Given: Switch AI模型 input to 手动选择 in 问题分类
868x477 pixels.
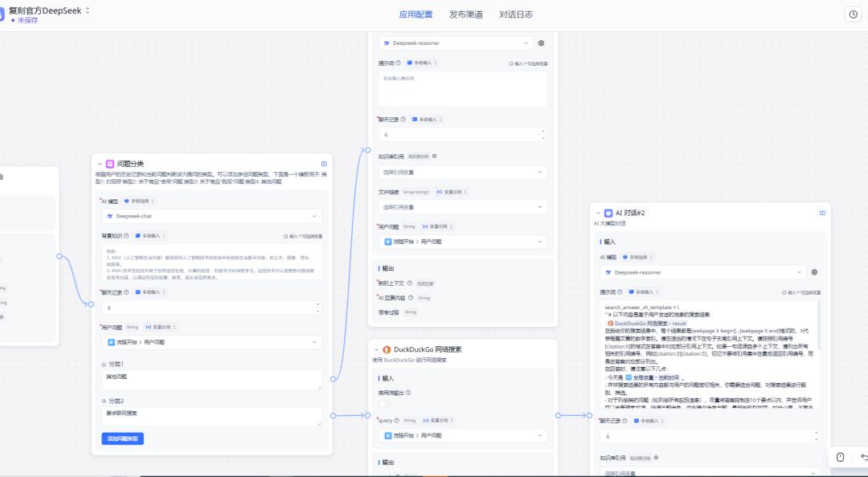Looking at the screenshot, I should click(139, 200).
